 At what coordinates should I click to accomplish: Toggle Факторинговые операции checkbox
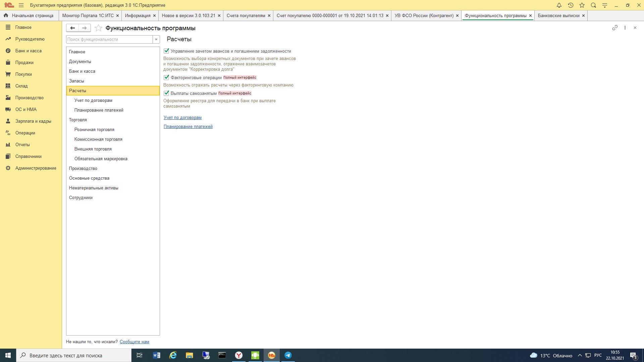coord(166,77)
